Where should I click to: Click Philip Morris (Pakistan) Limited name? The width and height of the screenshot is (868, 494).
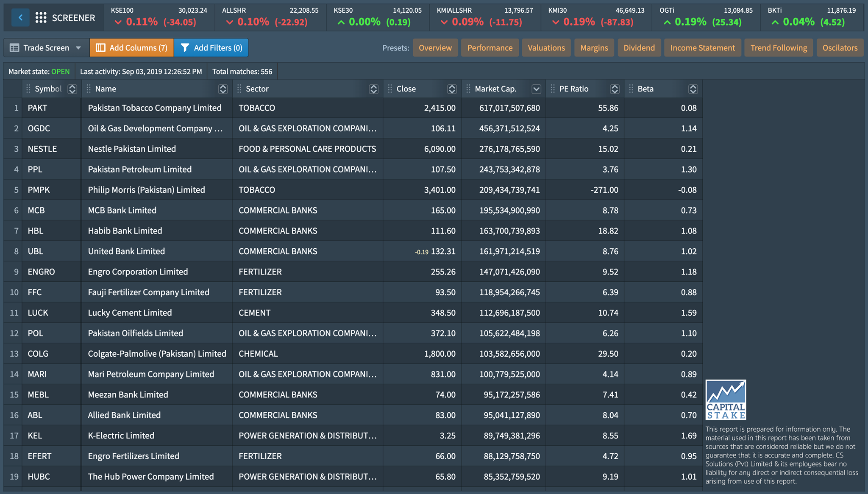click(x=146, y=190)
